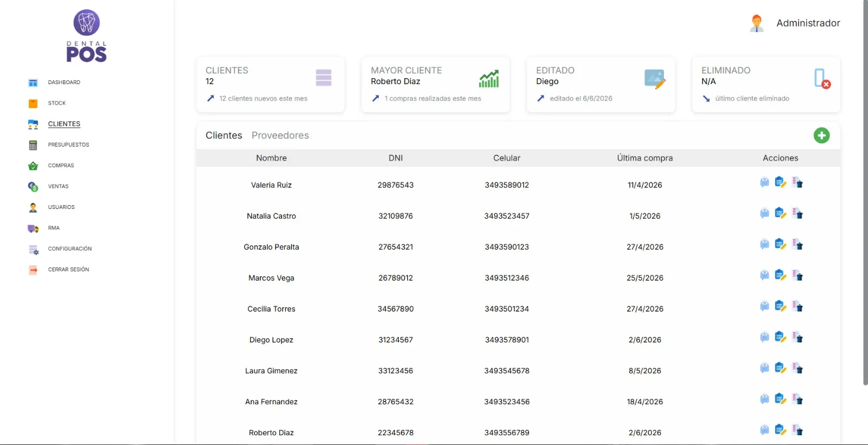Click the Administrador username label
The image size is (868, 445).
[x=808, y=23]
